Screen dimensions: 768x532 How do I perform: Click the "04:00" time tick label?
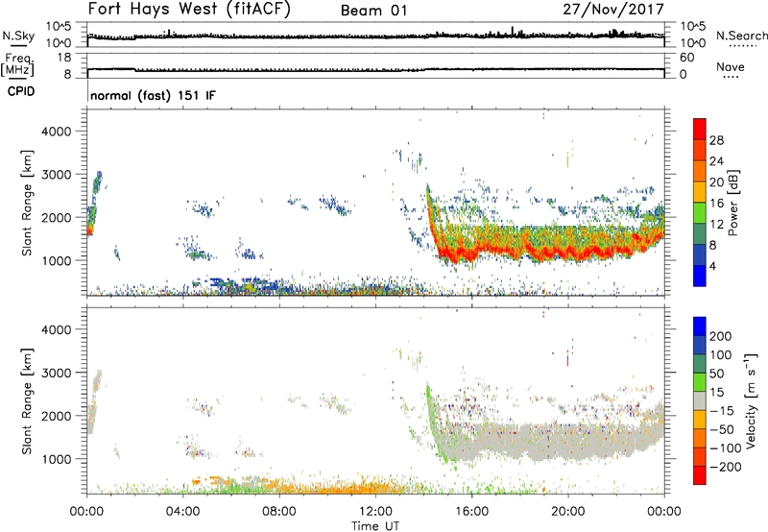point(183,512)
